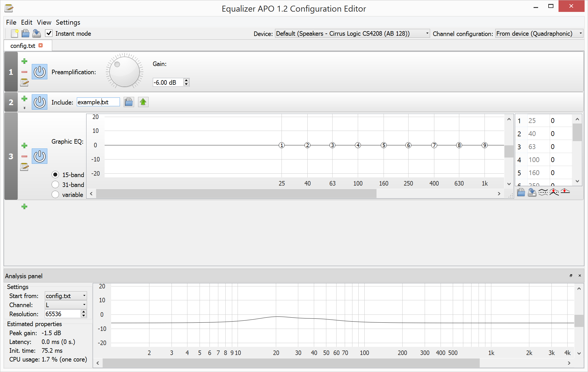Screen dimensions: 588x372
Task: Toggle the power button for the Include filter
Action: pyautogui.click(x=40, y=102)
